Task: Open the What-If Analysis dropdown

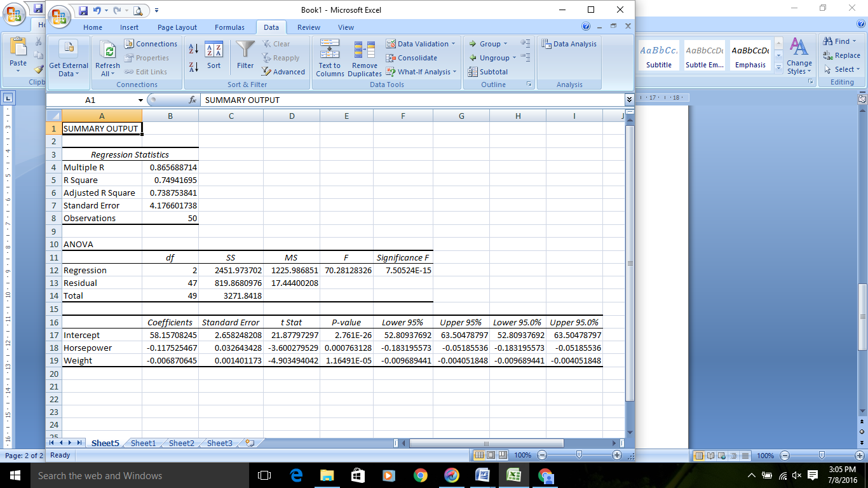Action: coord(455,72)
